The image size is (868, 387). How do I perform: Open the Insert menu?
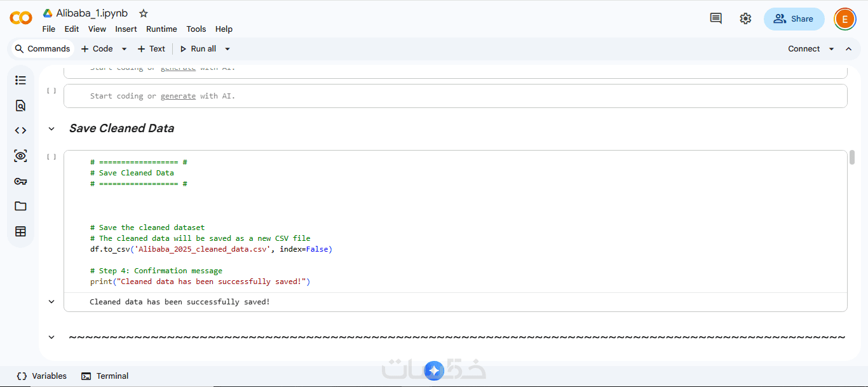126,29
